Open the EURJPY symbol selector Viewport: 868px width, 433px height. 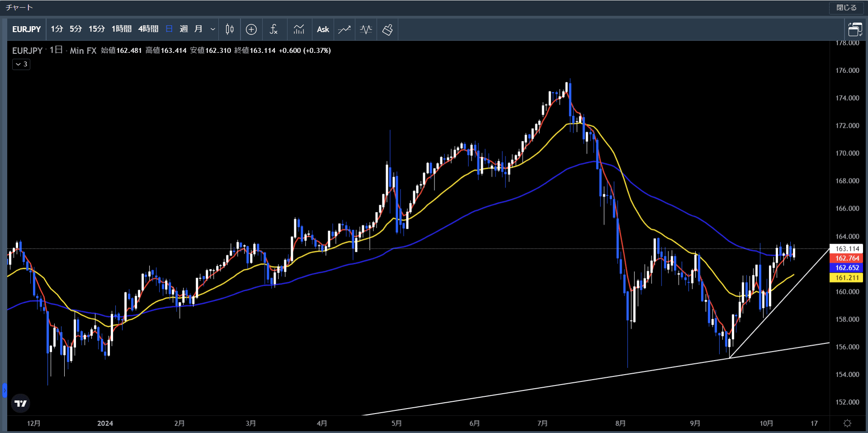pyautogui.click(x=26, y=29)
